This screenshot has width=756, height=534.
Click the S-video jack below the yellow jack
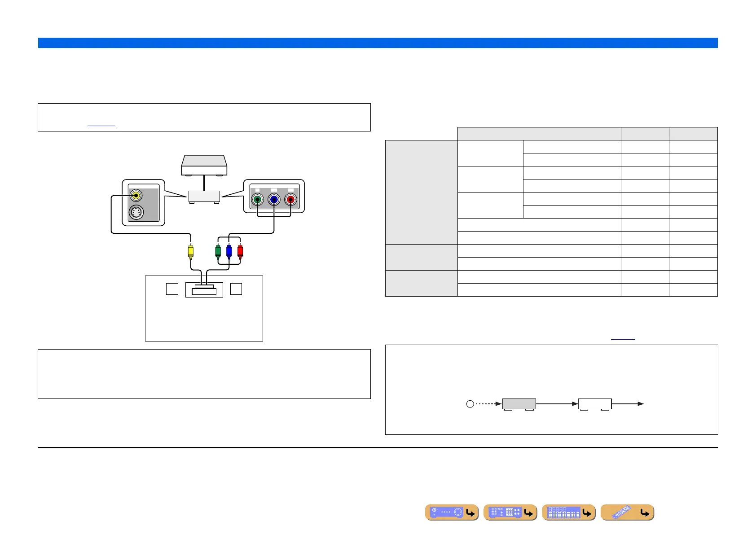click(136, 212)
